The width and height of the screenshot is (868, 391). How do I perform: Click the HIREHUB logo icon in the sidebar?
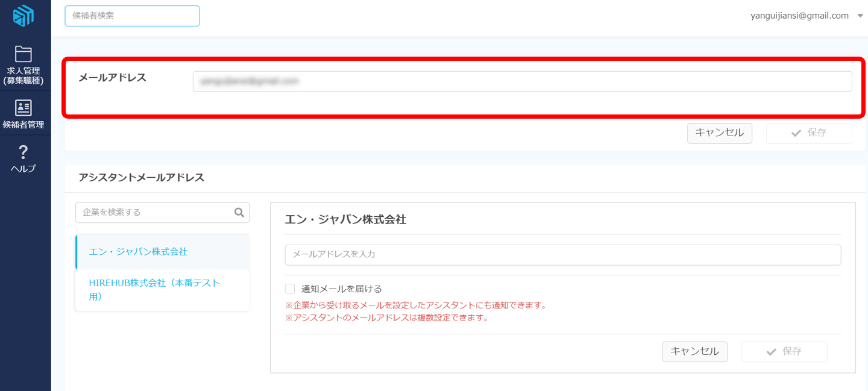click(24, 16)
